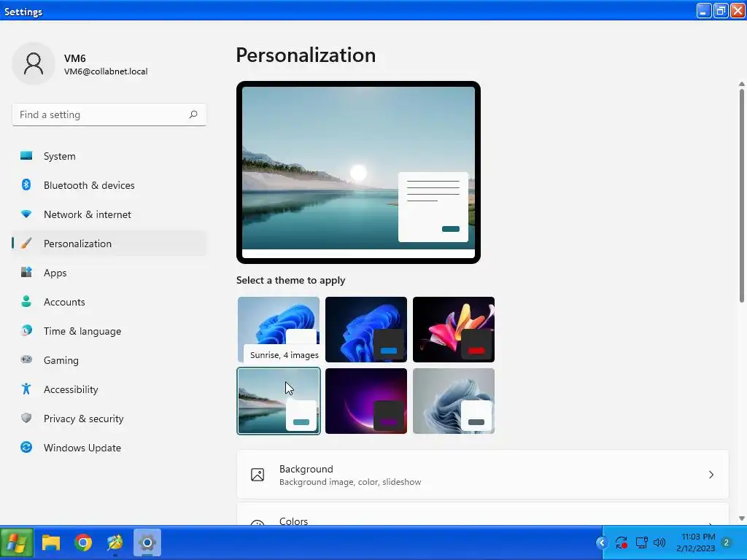Click the vertical scrollbar thumb

pyautogui.click(x=742, y=195)
